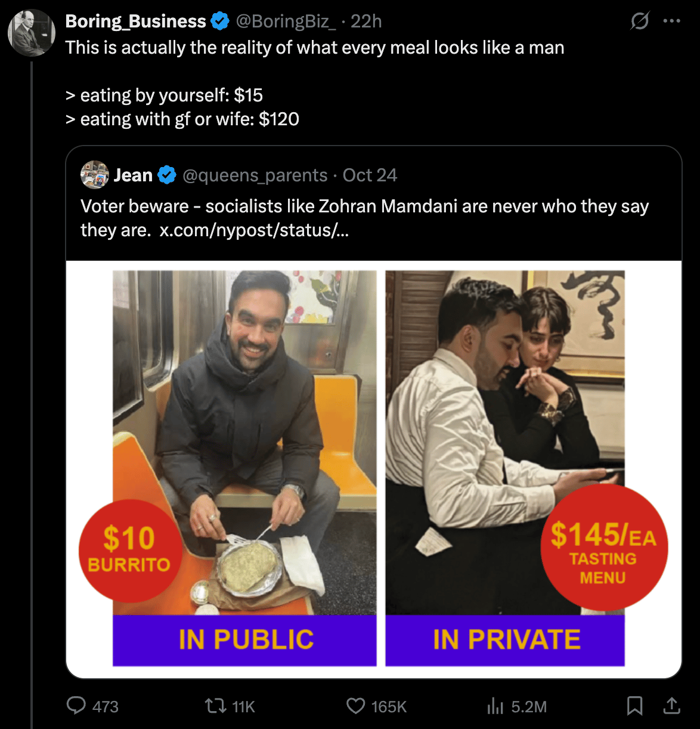Screen dimensions: 700x729
Task: Open the three-dot more options menu
Action: [x=671, y=21]
